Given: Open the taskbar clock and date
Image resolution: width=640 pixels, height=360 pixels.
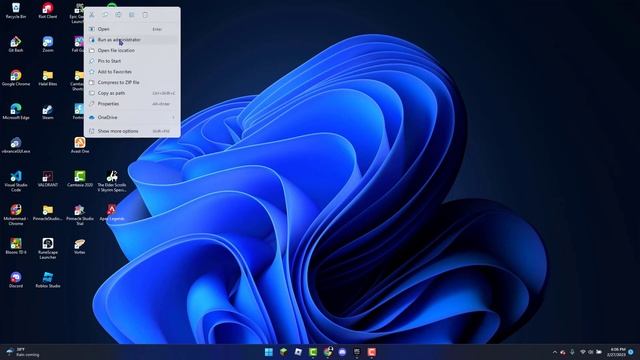Looking at the screenshot, I should (616, 352).
